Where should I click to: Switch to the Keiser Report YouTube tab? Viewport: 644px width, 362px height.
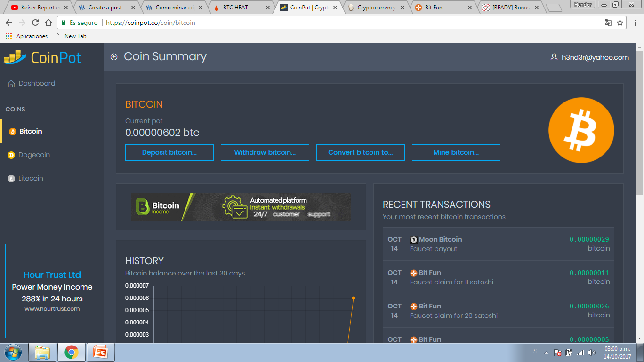(39, 8)
